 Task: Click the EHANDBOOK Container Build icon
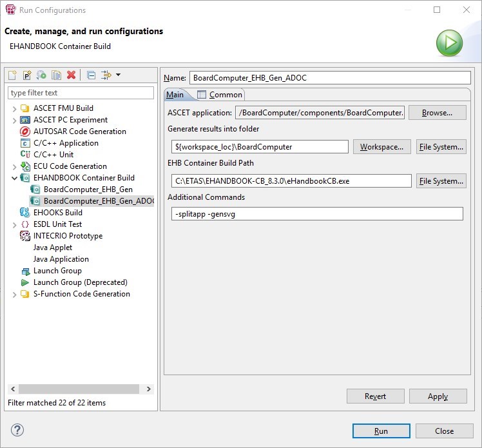25,178
